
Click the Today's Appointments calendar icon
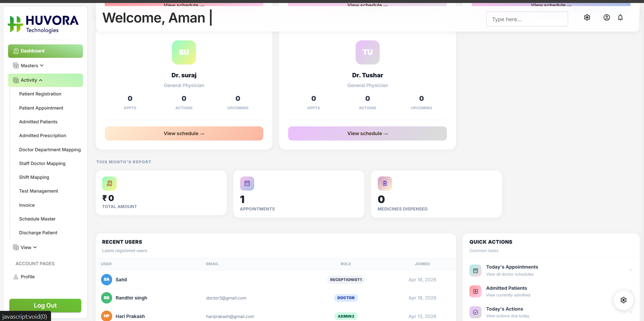click(475, 271)
